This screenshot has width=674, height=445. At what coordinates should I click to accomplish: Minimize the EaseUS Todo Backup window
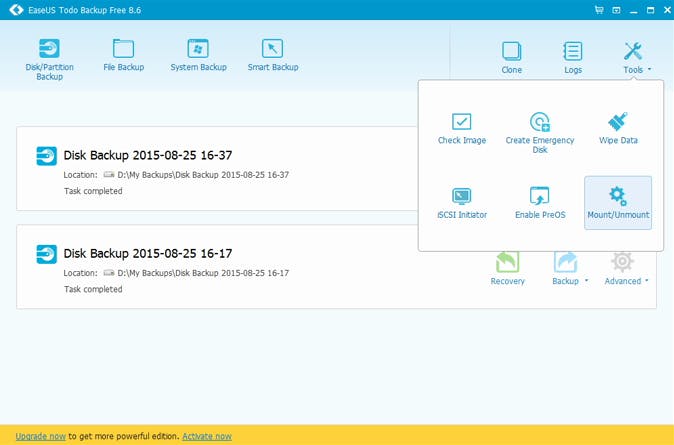click(633, 10)
